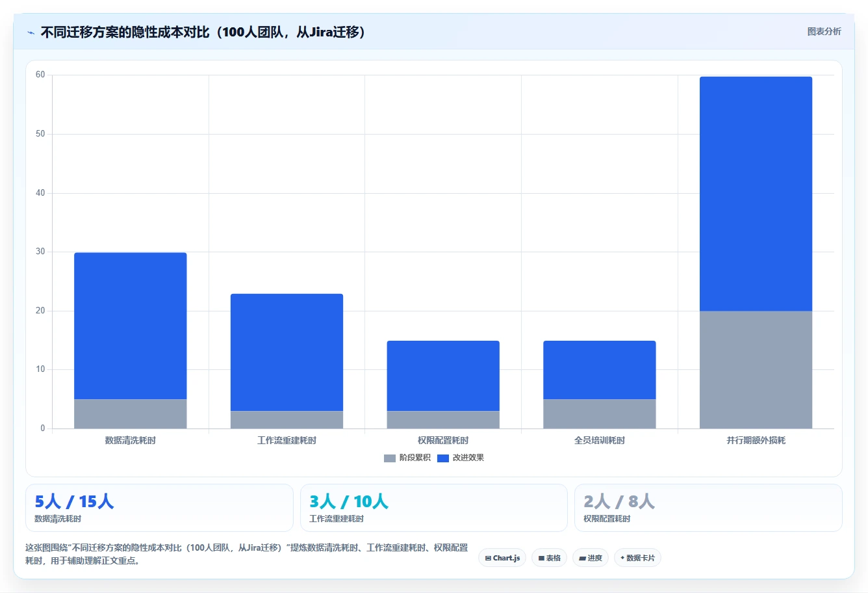Click the gray bar segment for 并行期额外损耗

click(x=756, y=370)
